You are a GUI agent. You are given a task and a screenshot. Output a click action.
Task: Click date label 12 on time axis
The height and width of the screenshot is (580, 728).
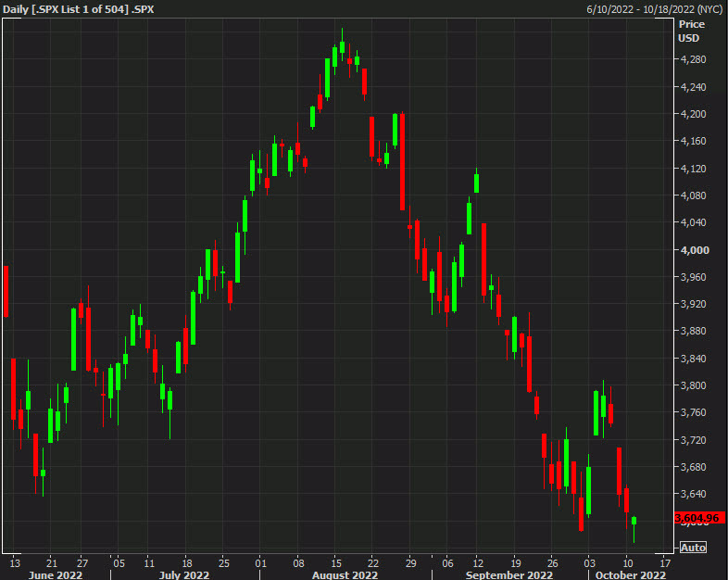pos(478,563)
